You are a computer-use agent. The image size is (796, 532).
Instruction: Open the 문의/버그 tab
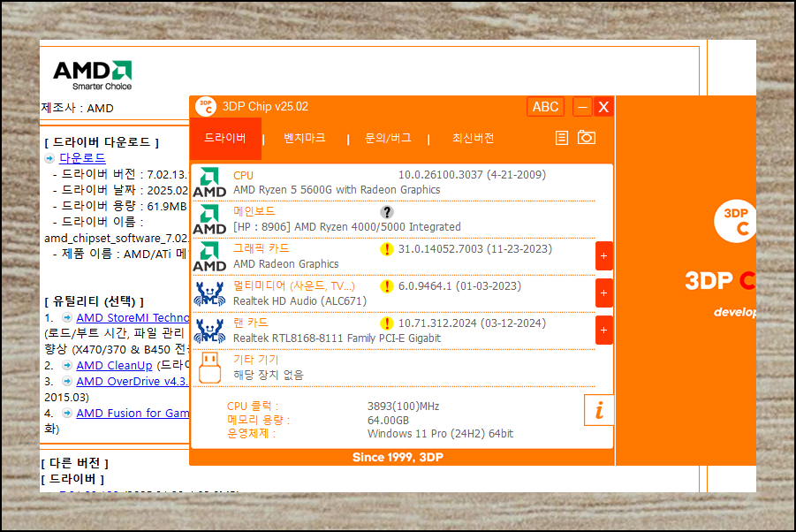point(388,138)
